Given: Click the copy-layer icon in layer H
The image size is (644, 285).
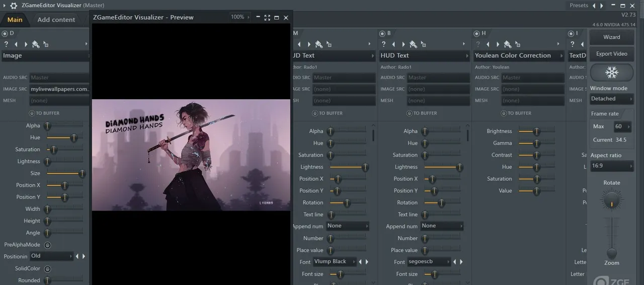Looking at the screenshot, I should click(x=518, y=44).
